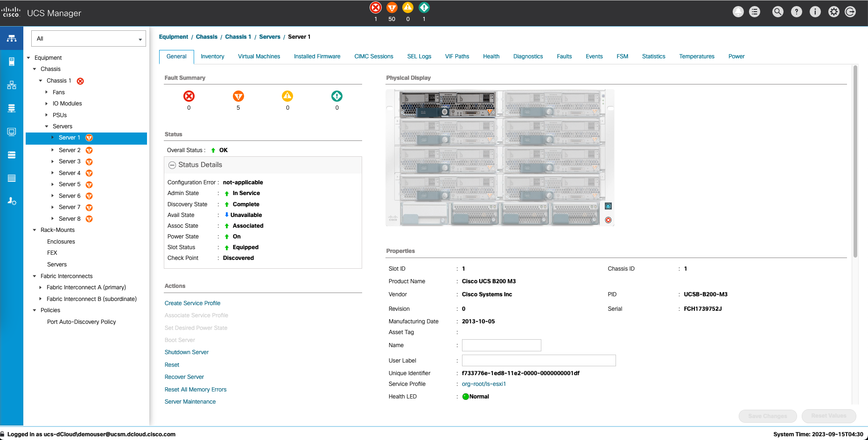Viewport: 868px width, 440px height.
Task: Open the All filter dropdown
Action: coord(89,39)
